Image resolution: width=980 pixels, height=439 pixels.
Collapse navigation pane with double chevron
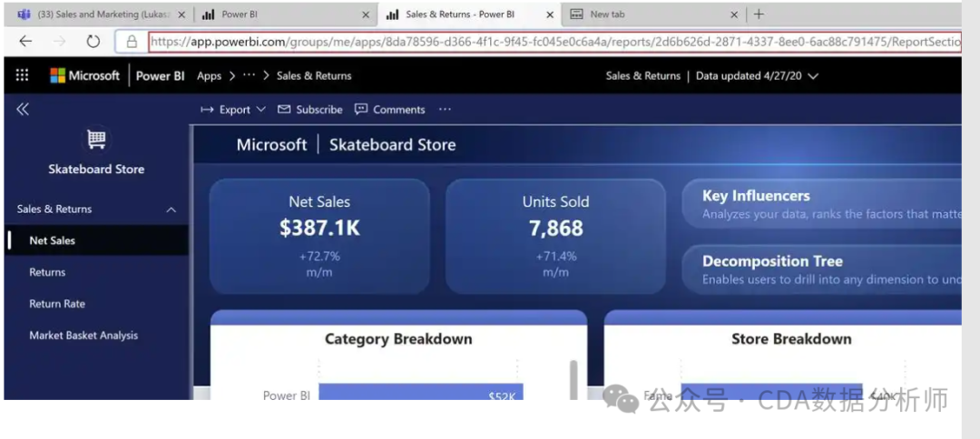click(23, 109)
